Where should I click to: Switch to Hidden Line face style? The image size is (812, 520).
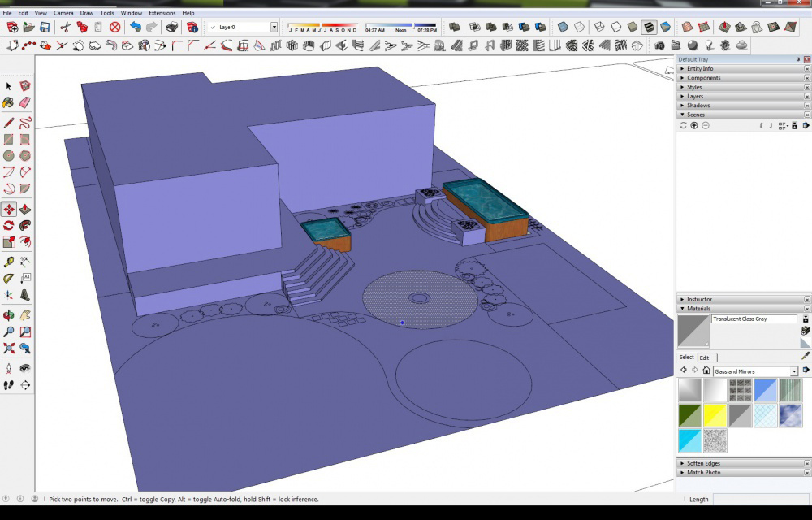pos(616,27)
